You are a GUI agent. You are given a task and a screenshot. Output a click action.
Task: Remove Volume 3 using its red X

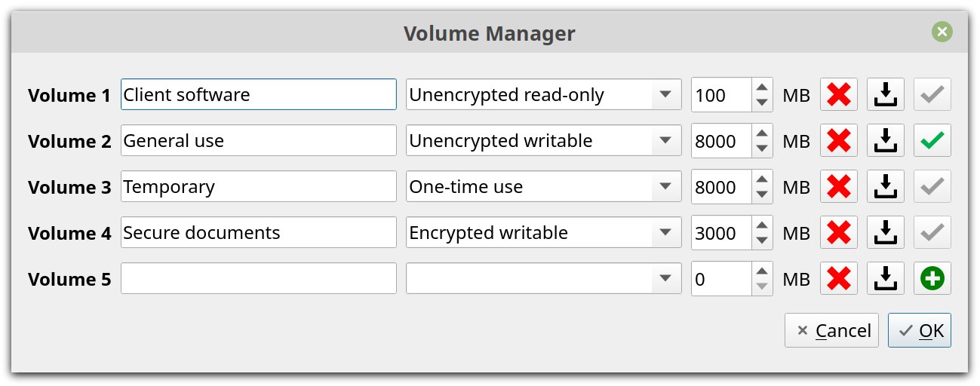point(839,187)
